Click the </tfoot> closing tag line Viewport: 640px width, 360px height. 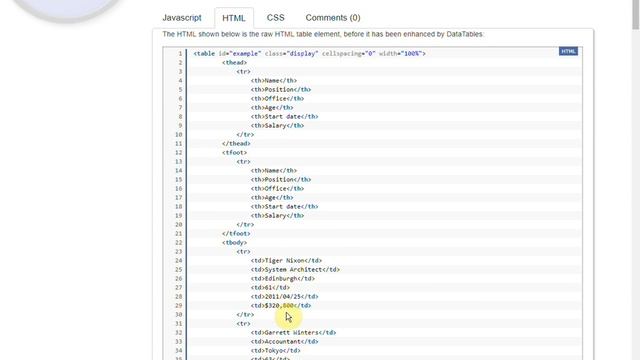pyautogui.click(x=236, y=233)
